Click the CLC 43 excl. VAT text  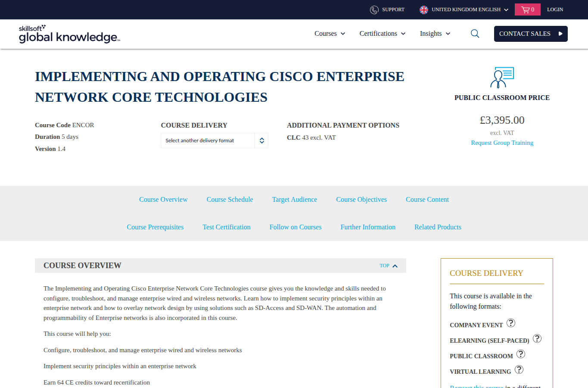click(x=311, y=138)
